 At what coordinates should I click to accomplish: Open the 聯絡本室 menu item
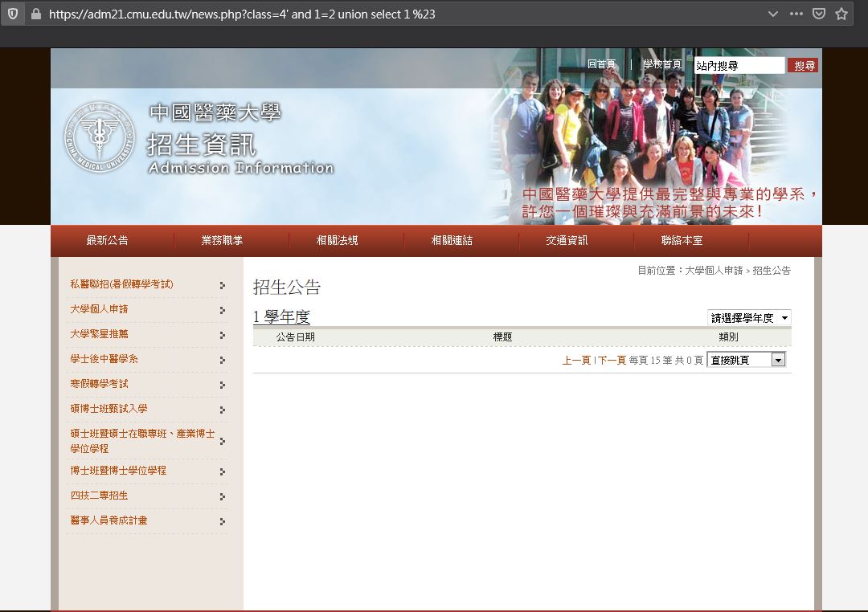[x=682, y=240]
